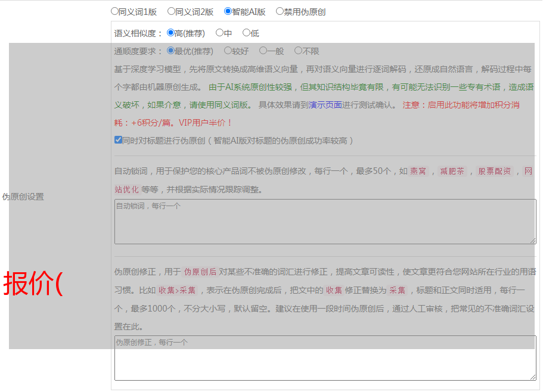This screenshot has height=392, width=543.
Task: Click the 燕窝 example keyword tag
Action: pos(418,172)
